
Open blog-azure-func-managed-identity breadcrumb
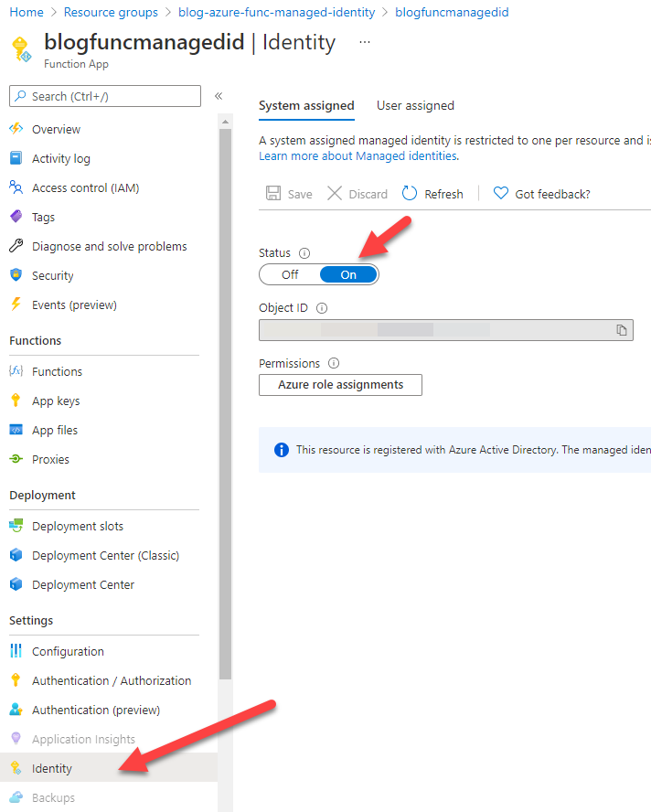pyautogui.click(x=276, y=12)
